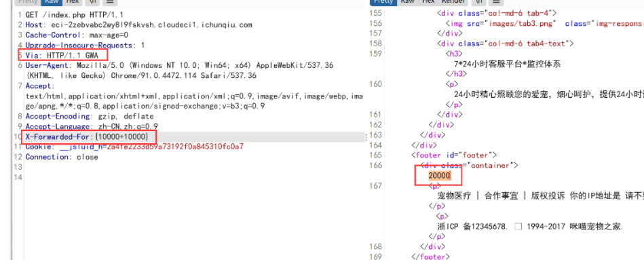Image resolution: width=644 pixels, height=260 pixels.
Task: Select the Pretty tab in response panel
Action: coord(383,1)
